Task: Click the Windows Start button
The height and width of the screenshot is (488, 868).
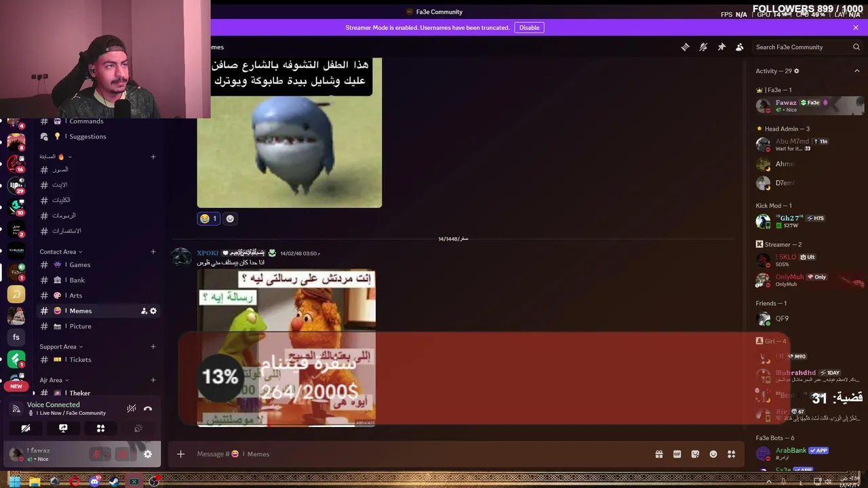Action: (x=15, y=482)
